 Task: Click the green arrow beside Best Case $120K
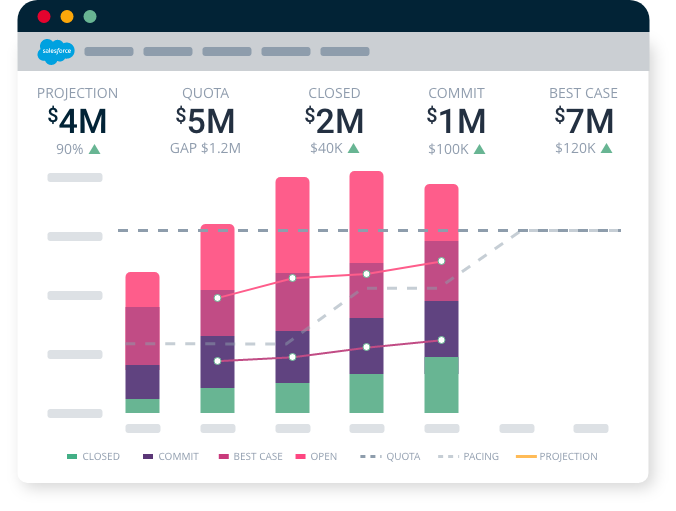pyautogui.click(x=606, y=149)
